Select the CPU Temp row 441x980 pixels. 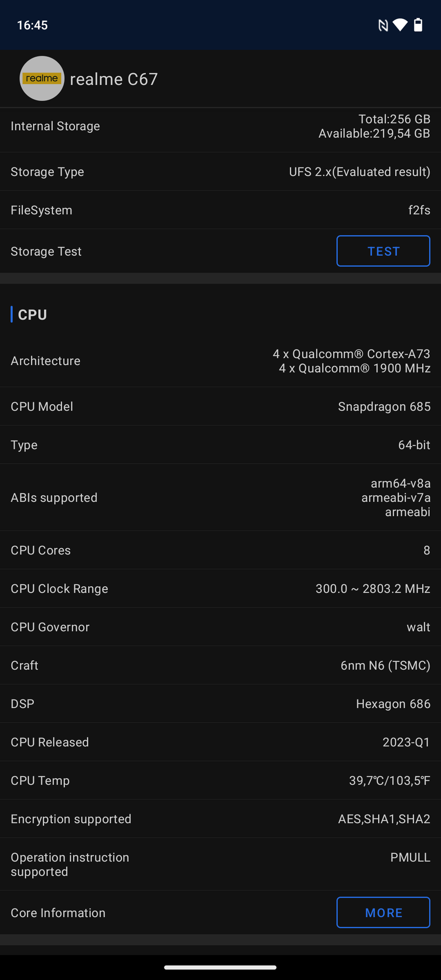click(x=220, y=781)
